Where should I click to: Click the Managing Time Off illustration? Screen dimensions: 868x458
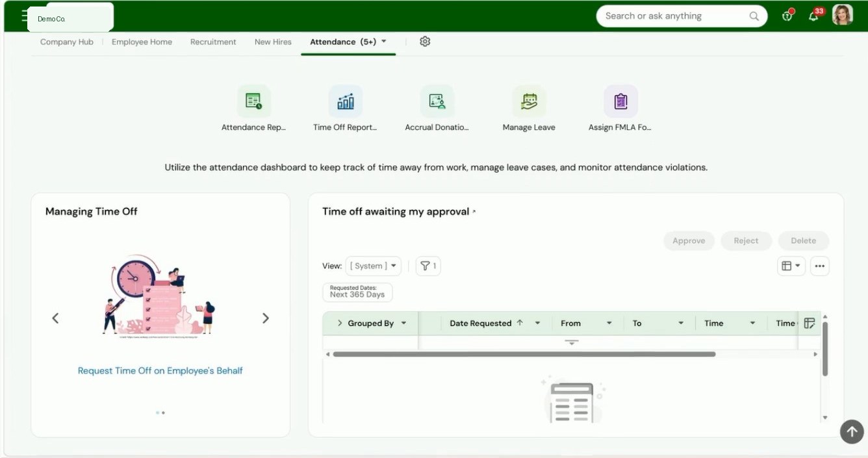click(160, 297)
